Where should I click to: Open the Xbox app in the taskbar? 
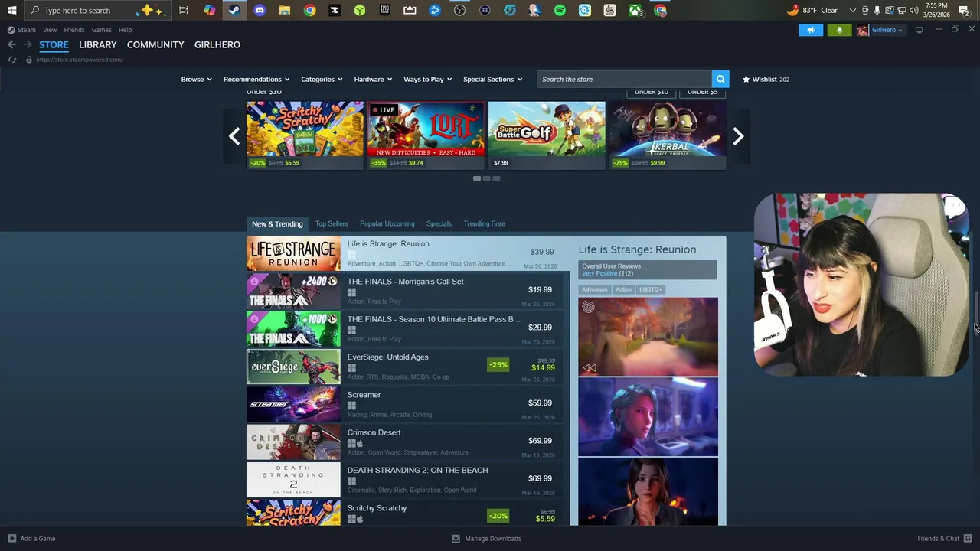635,10
